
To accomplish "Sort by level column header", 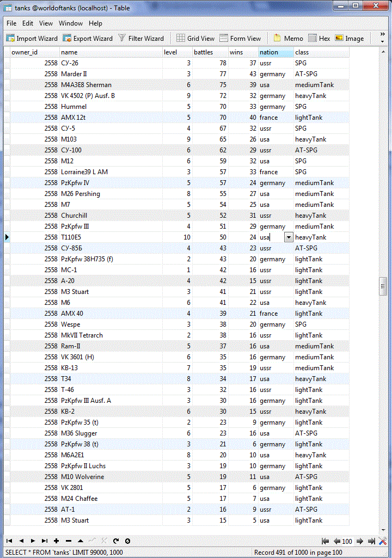I will tap(177, 52).
